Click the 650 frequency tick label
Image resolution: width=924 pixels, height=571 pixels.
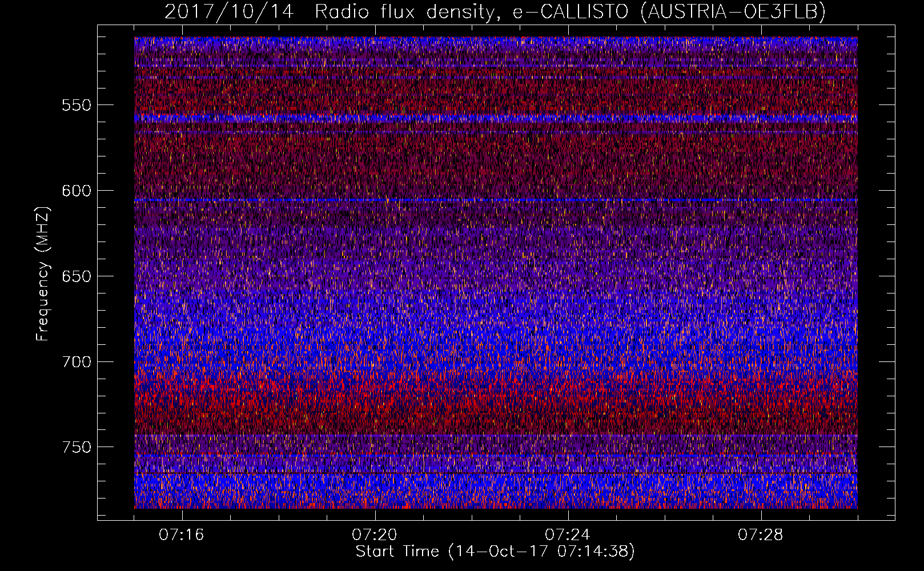coord(77,276)
